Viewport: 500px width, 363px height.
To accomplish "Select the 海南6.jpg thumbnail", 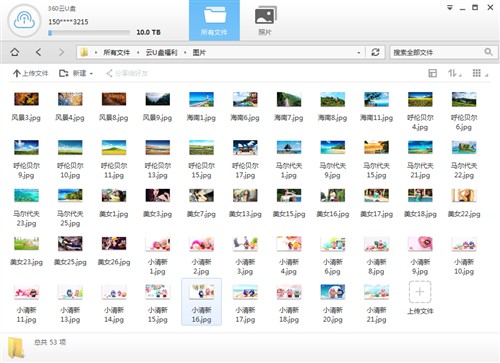I will tap(245, 99).
